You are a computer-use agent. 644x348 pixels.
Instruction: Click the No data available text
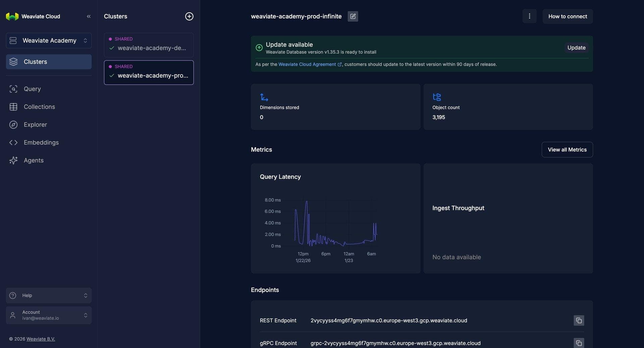457,257
